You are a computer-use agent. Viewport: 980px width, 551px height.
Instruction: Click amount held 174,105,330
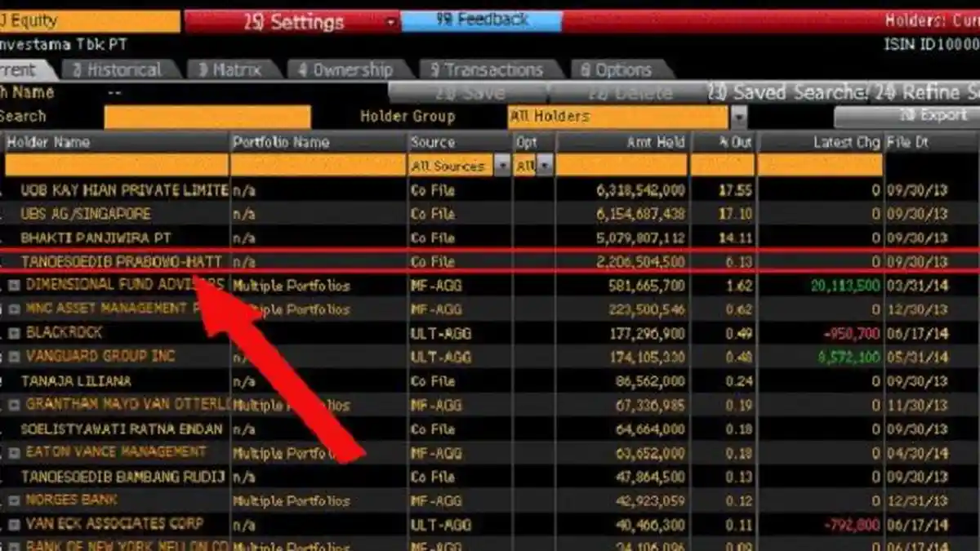[647, 358]
